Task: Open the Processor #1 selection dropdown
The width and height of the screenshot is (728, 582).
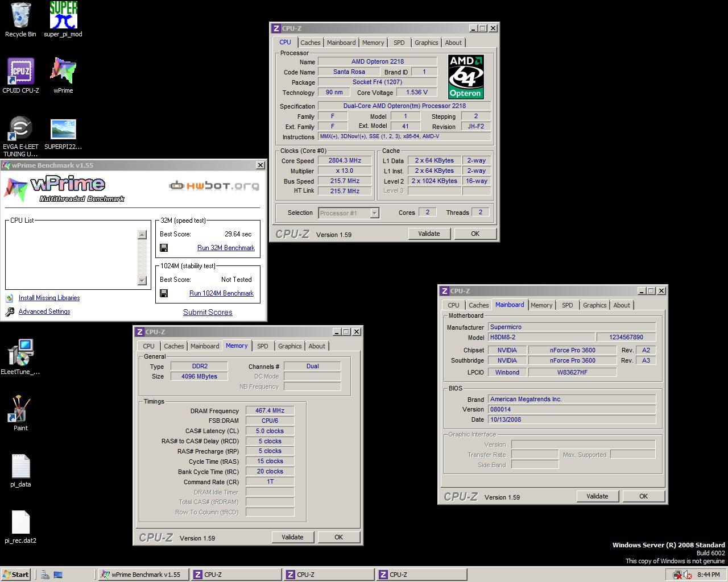Action: [349, 213]
